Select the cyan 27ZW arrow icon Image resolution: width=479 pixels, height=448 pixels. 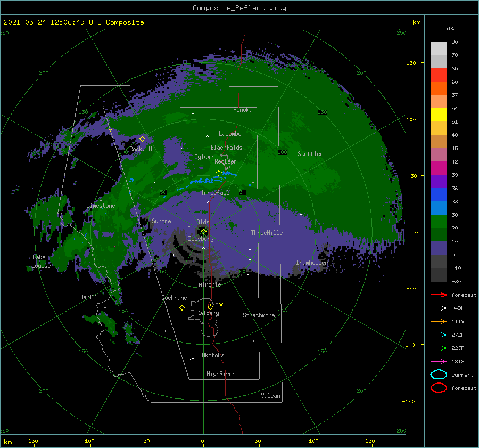tap(439, 335)
